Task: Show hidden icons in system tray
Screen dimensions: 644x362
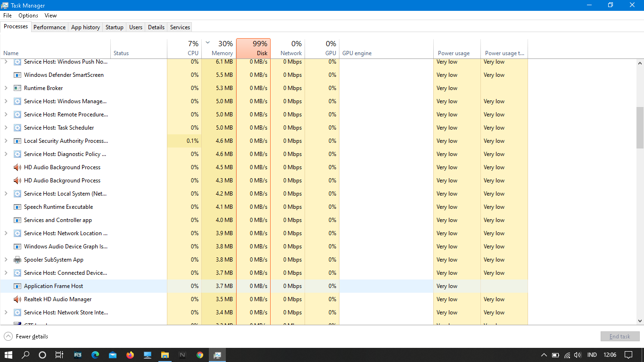Action: [544, 355]
